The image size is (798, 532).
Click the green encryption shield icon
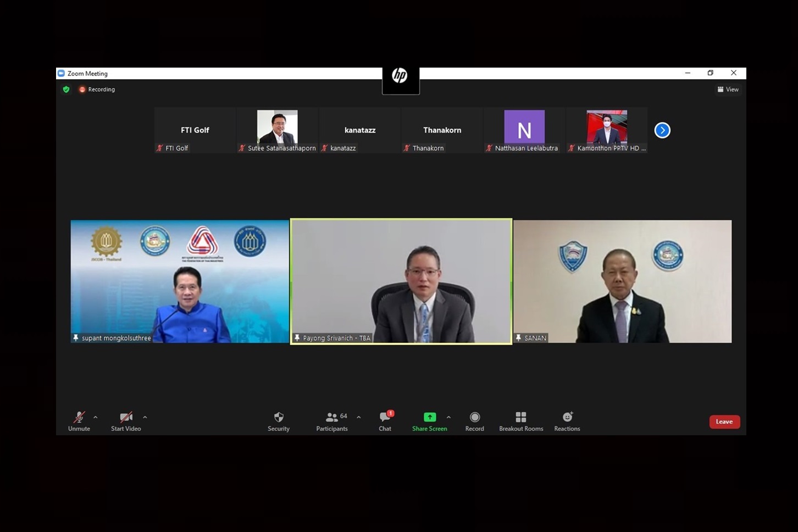[x=66, y=89]
